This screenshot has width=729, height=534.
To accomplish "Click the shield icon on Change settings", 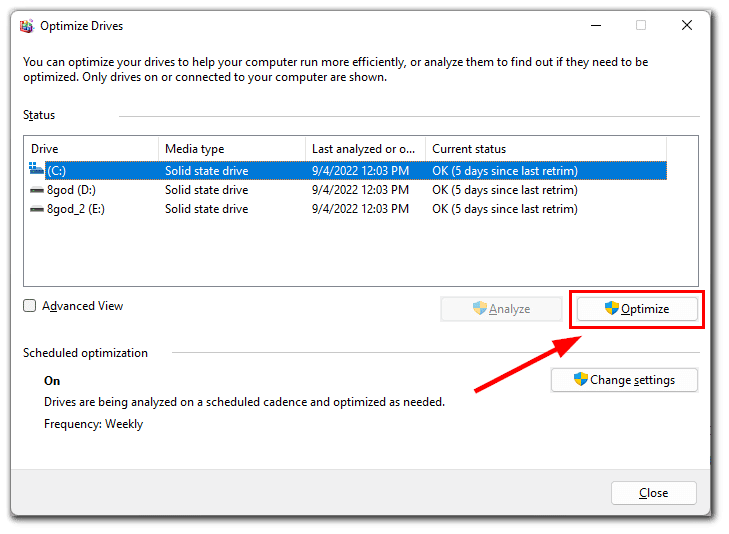I will 581,379.
